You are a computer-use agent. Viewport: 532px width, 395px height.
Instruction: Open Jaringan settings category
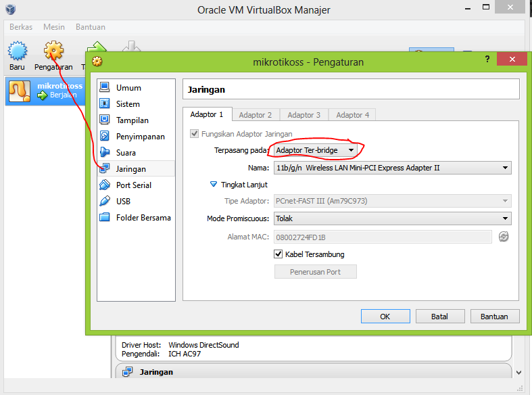coord(136,168)
